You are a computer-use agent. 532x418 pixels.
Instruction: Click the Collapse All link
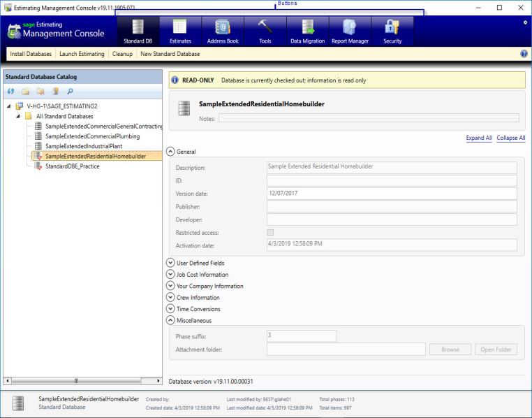click(x=511, y=138)
